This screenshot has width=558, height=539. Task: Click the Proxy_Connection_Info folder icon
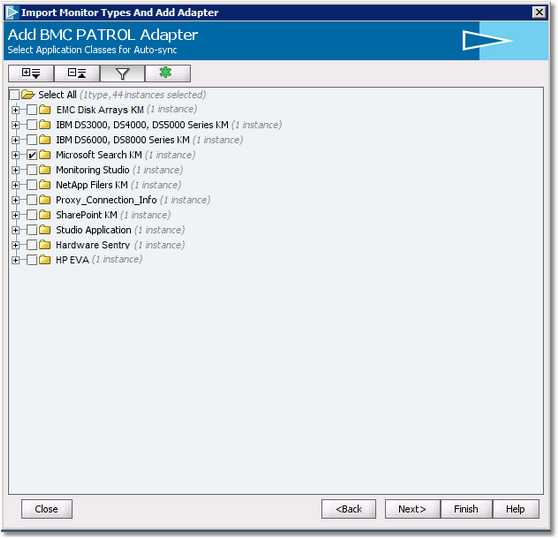coord(45,200)
